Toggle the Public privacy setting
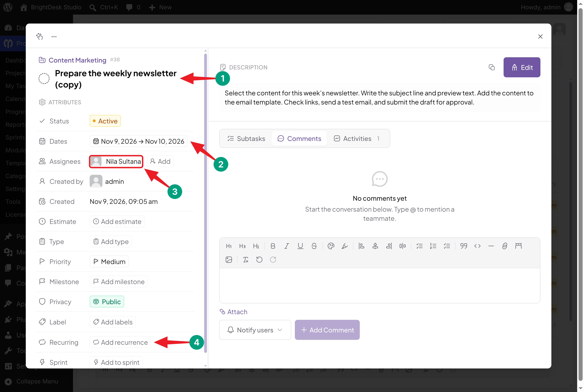The height and width of the screenshot is (392, 584). [x=107, y=302]
